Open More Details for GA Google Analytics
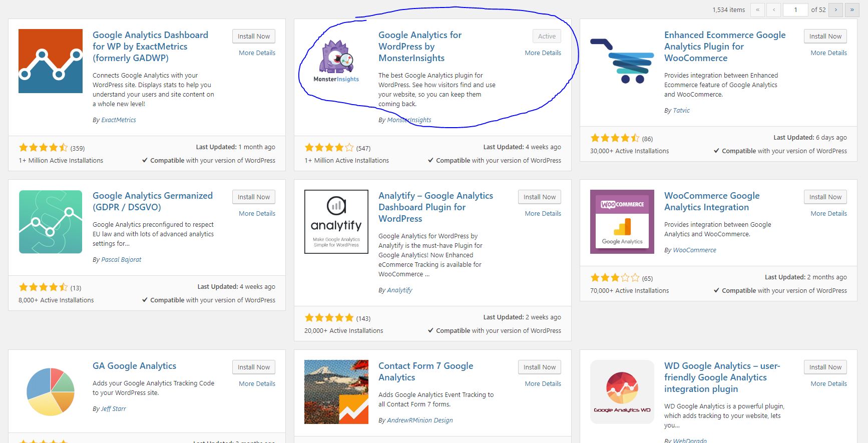The width and height of the screenshot is (868, 443). pyautogui.click(x=257, y=383)
